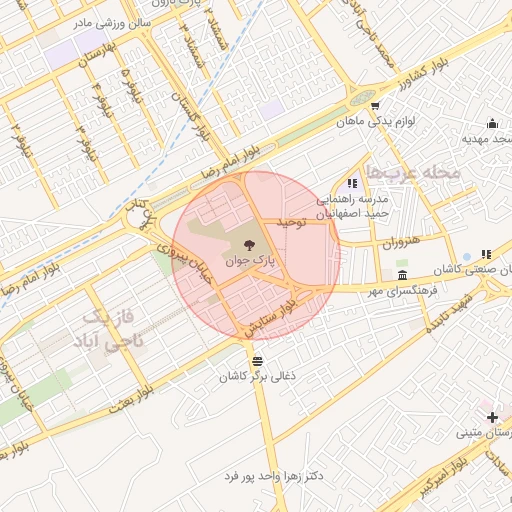Screen dimensions: 512x512
Task: Click the school icon above صنعتی کاشان label
Action: click(487, 254)
